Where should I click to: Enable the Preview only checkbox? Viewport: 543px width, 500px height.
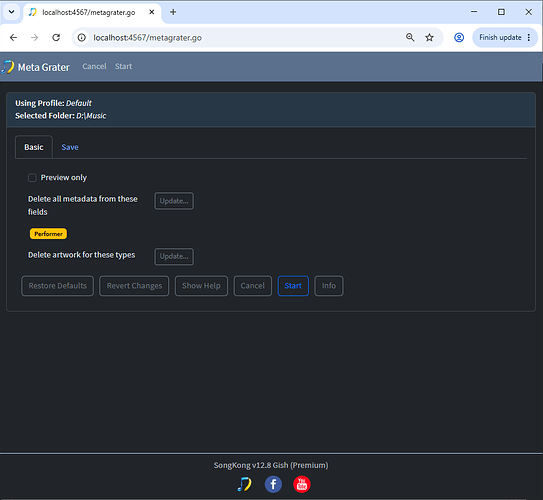[32, 178]
